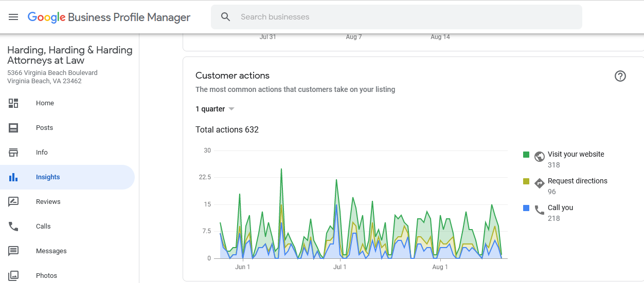This screenshot has height=283, width=644.
Task: Click the 96 direction requests count
Action: pyautogui.click(x=552, y=192)
